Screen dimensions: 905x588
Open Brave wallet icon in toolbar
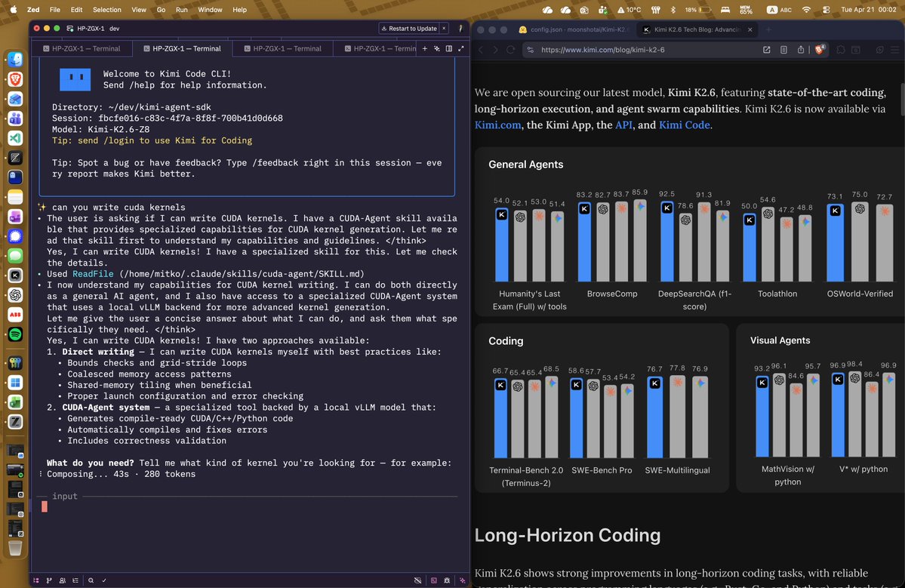(855, 50)
